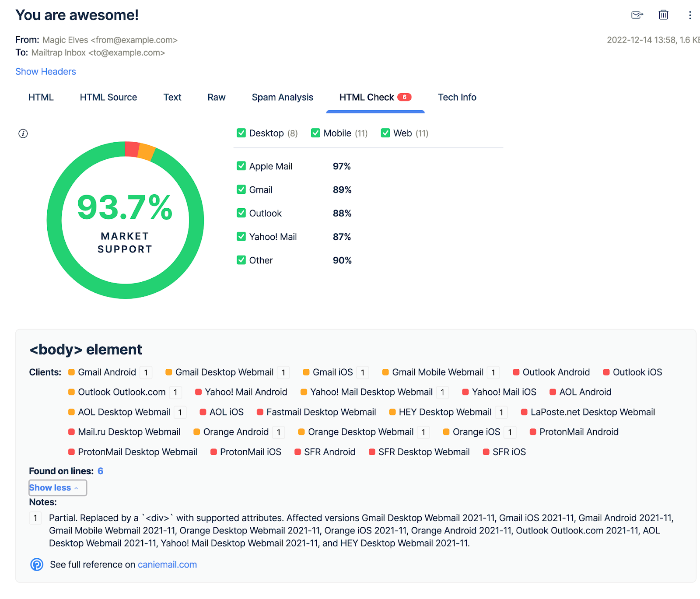Switch to the Text tab
Viewport: 700px width, 599px height.
click(x=172, y=97)
